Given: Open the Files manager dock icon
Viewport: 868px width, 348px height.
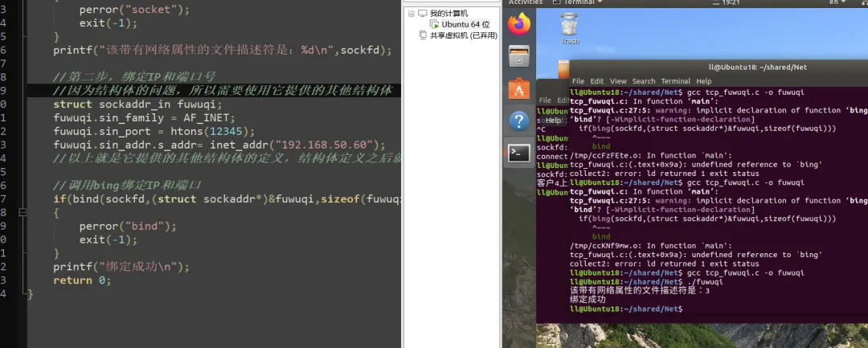Looking at the screenshot, I should click(519, 56).
